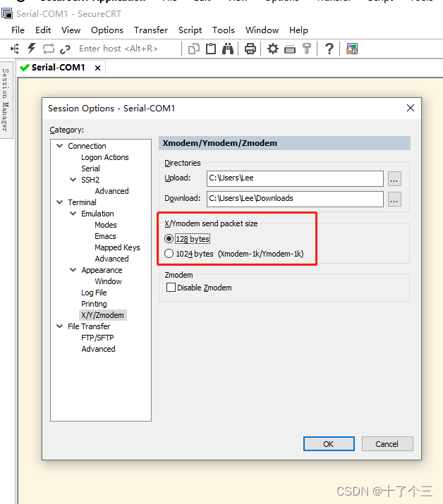
Task: Click the Public Key key icon
Action: point(307,49)
